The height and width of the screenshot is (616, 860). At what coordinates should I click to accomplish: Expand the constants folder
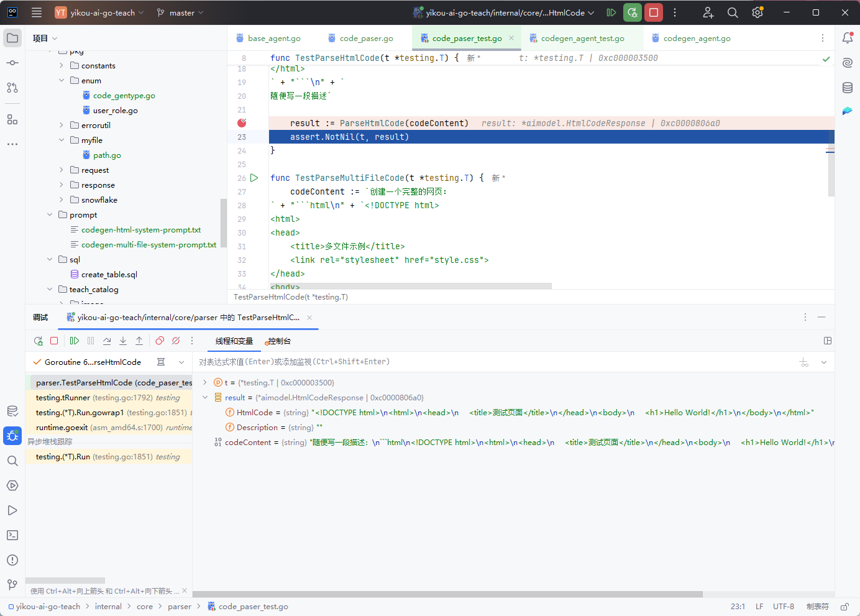click(x=61, y=65)
